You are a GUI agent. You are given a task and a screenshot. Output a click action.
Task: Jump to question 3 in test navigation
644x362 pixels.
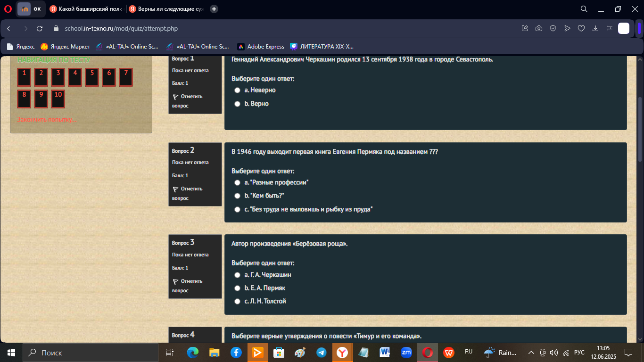58,77
